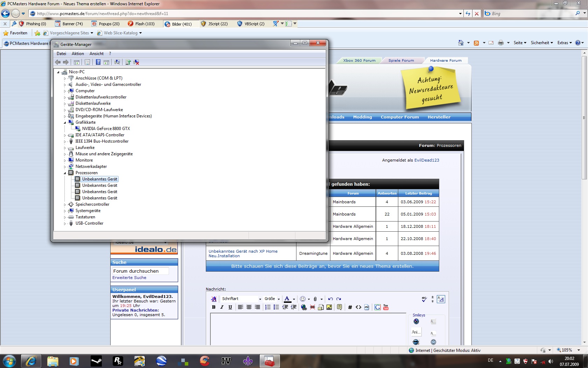The height and width of the screenshot is (368, 588).
Task: Expand the Monitore tree node
Action: pyautogui.click(x=65, y=160)
